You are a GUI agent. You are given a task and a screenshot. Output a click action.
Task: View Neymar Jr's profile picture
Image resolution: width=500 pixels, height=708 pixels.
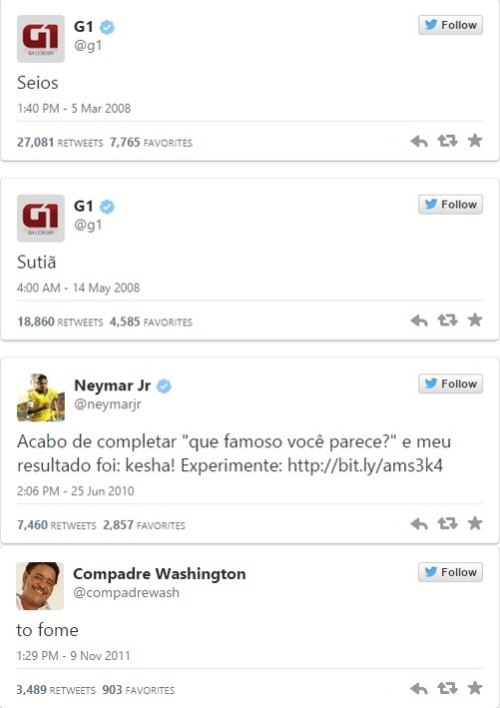tap(41, 397)
